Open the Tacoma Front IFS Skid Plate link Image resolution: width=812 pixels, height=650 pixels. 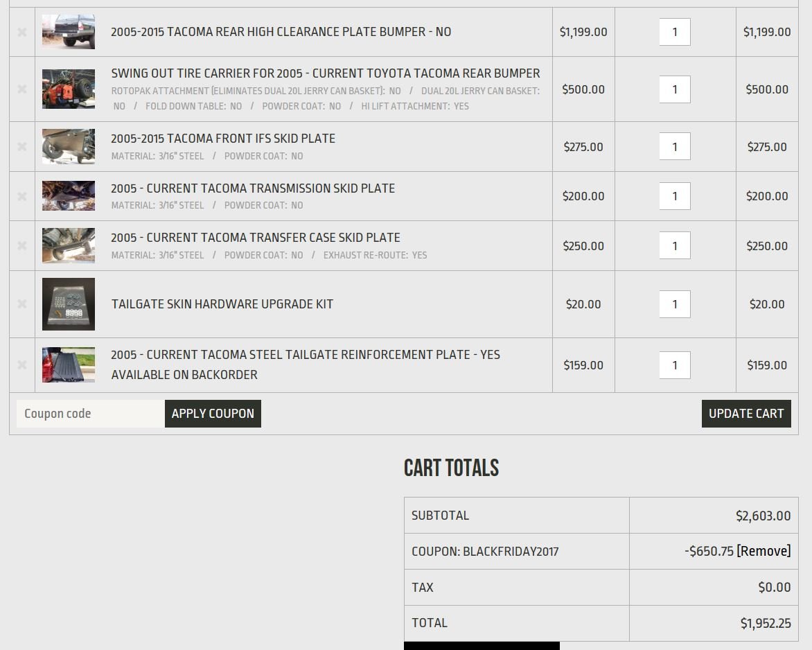[223, 139]
